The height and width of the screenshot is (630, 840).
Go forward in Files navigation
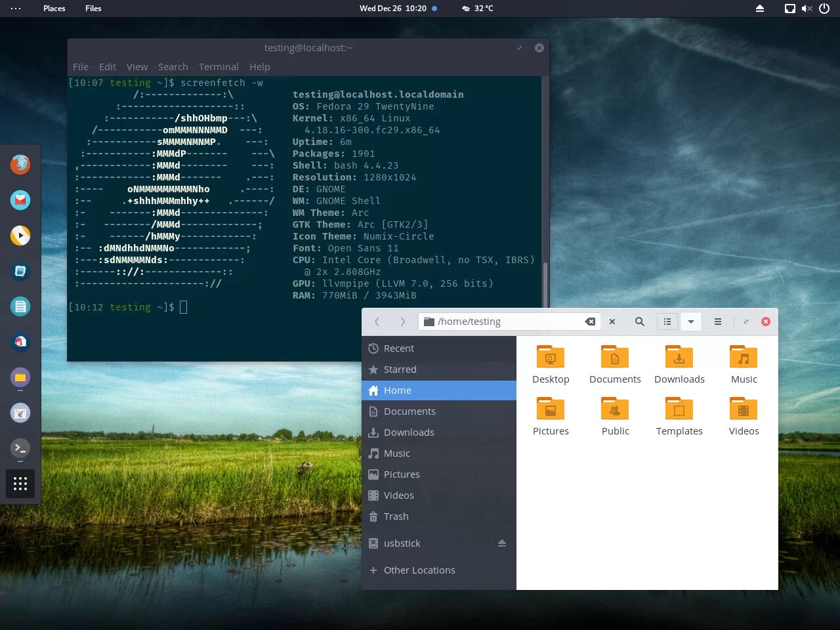pos(402,322)
